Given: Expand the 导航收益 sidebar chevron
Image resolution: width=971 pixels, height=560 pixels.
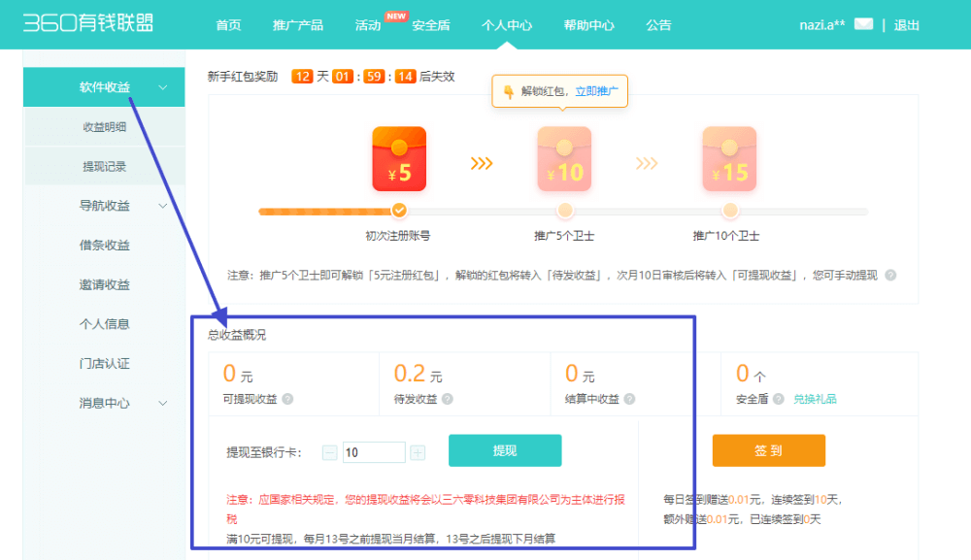Looking at the screenshot, I should [x=163, y=206].
